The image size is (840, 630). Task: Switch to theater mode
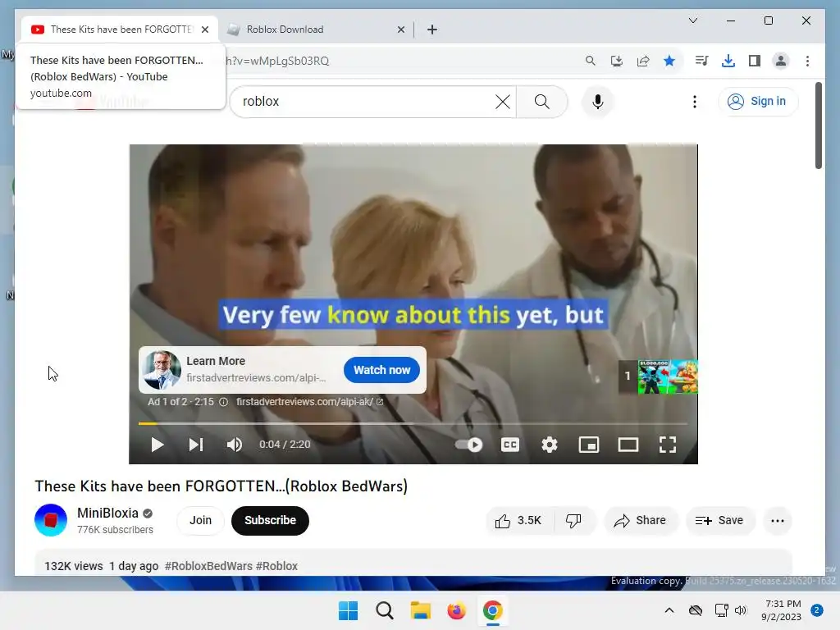pyautogui.click(x=628, y=445)
